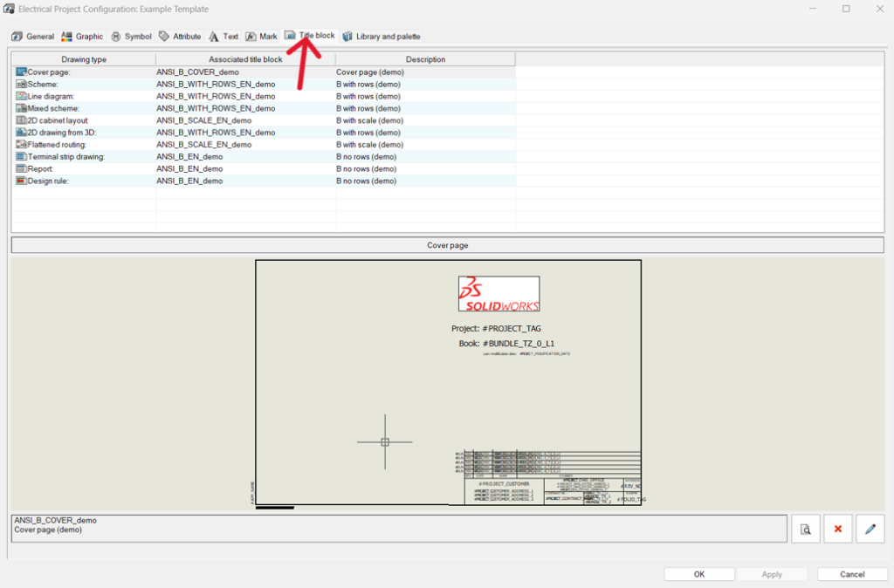Click the Mixed scheme row icon
The width and height of the screenshot is (894, 588).
[21, 108]
